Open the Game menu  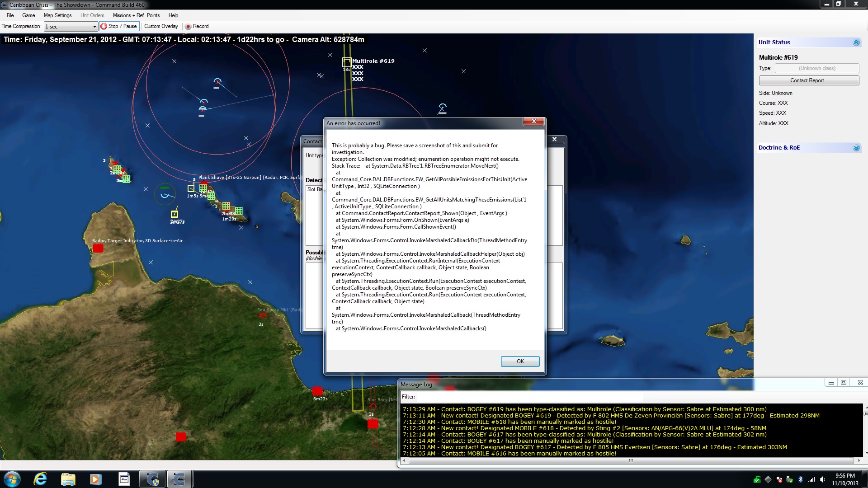28,15
